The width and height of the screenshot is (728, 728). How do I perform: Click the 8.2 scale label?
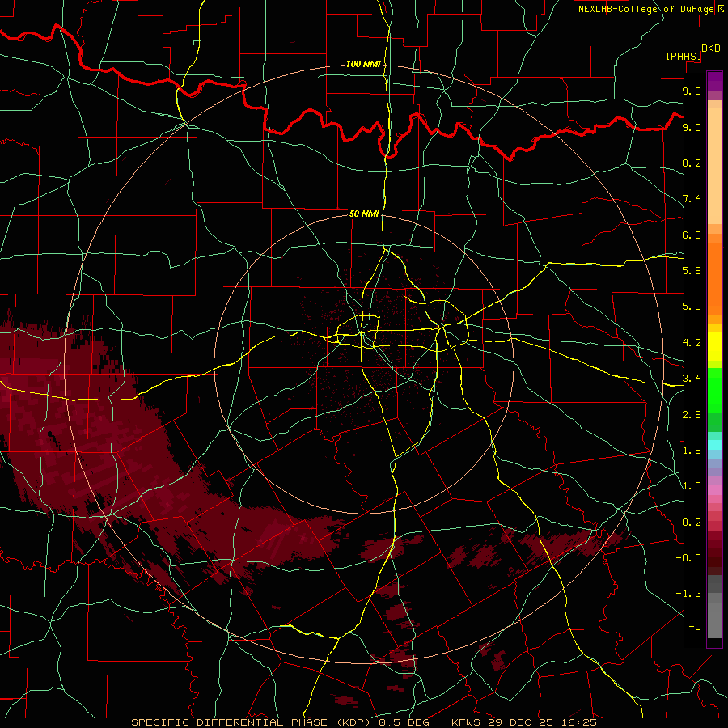coord(692,163)
